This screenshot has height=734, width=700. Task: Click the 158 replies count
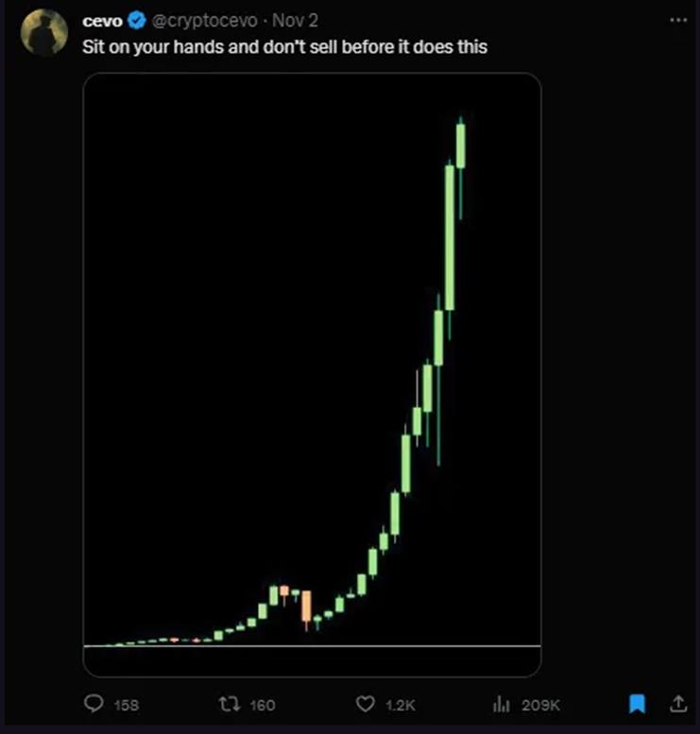pos(126,705)
